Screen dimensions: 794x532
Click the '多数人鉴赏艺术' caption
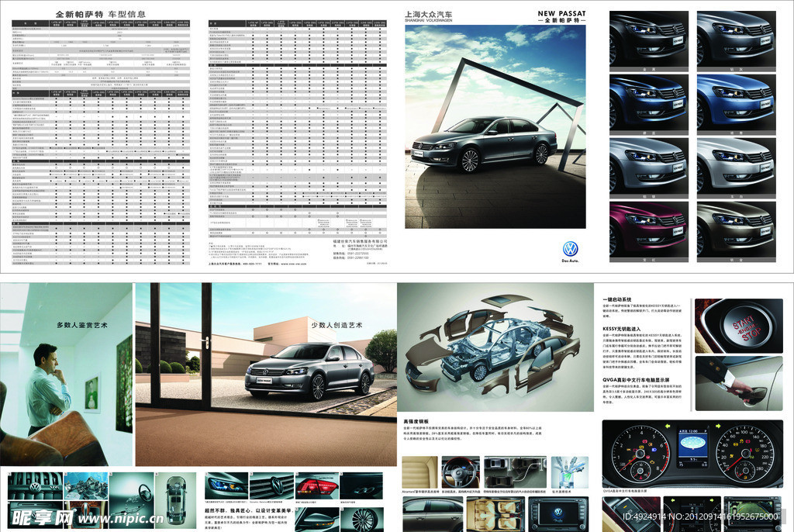click(x=82, y=325)
